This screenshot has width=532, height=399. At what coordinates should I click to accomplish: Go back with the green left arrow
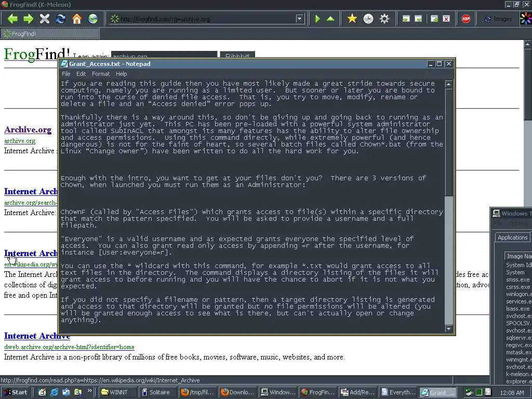point(12,19)
